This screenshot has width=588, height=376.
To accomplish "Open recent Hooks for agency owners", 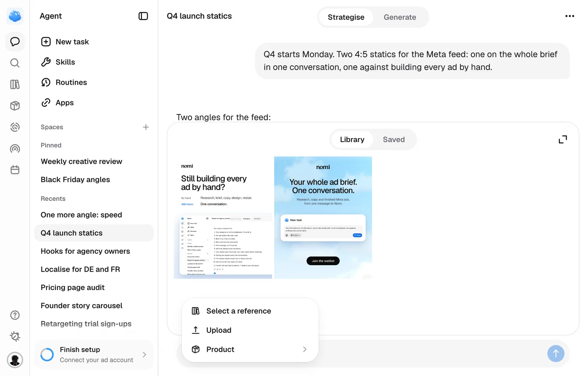I will pyautogui.click(x=94, y=251).
